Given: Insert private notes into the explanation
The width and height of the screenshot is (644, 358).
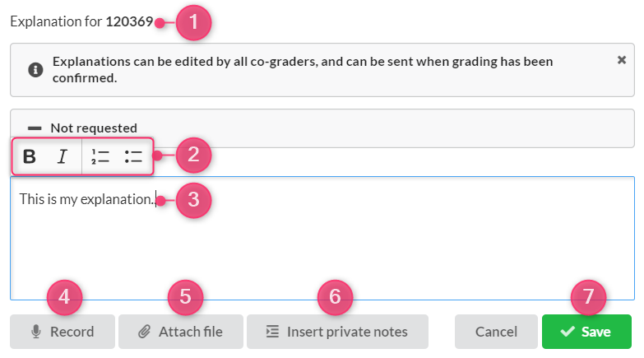Looking at the screenshot, I should tap(337, 332).
